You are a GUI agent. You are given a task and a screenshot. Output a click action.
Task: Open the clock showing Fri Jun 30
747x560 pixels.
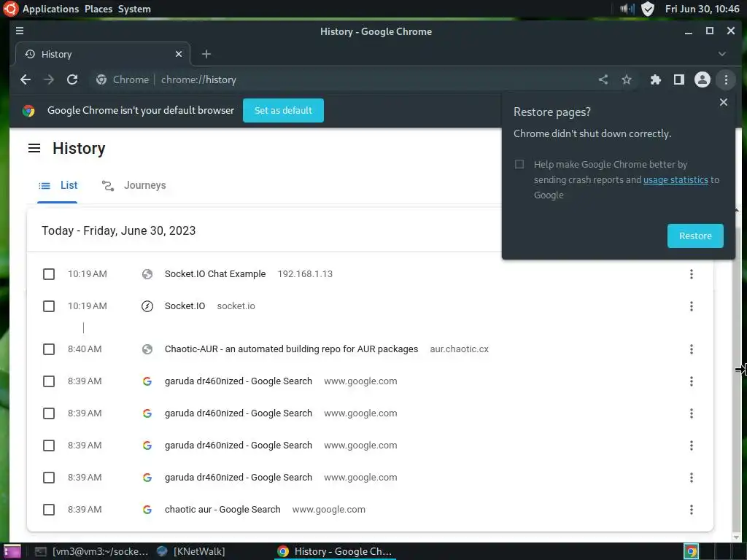702,9
